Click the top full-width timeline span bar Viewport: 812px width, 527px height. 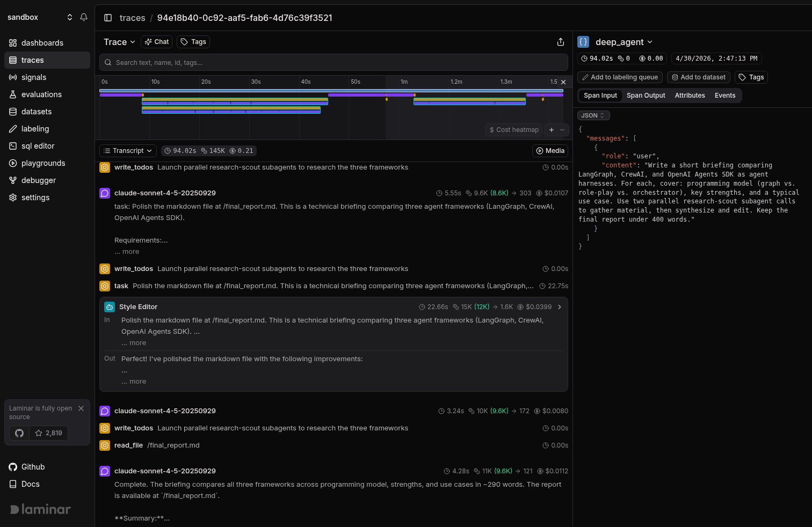click(331, 91)
